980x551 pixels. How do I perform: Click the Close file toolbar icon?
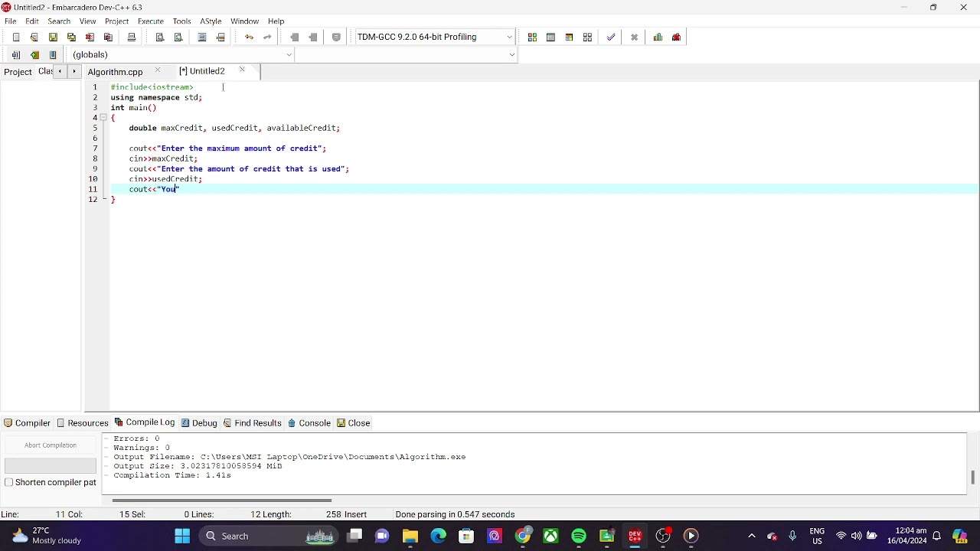pyautogui.click(x=90, y=37)
